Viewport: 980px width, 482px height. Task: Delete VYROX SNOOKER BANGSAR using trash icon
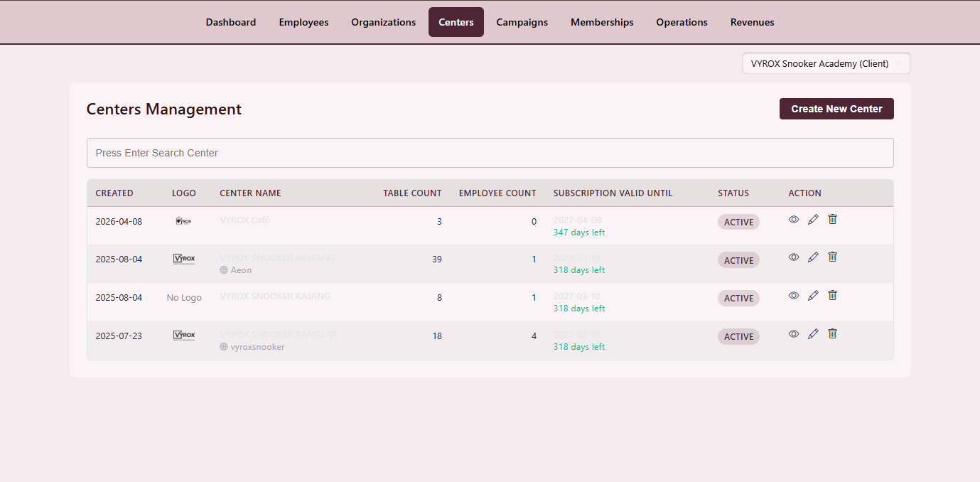click(x=833, y=333)
